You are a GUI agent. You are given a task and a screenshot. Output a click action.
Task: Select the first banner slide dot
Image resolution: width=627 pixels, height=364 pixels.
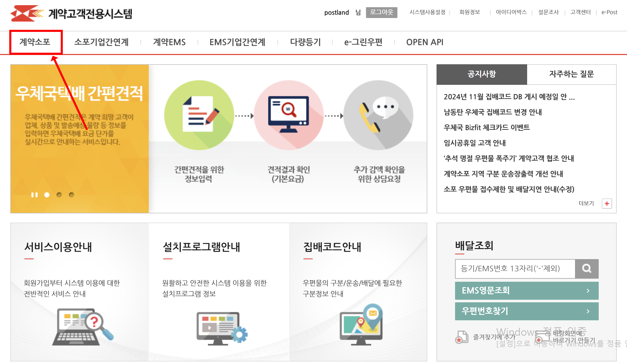47,195
